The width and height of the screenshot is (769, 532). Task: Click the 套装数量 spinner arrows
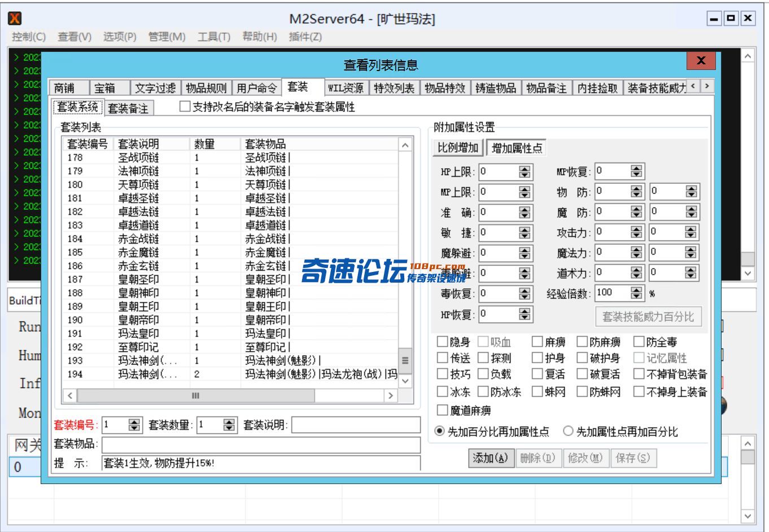[x=229, y=425]
